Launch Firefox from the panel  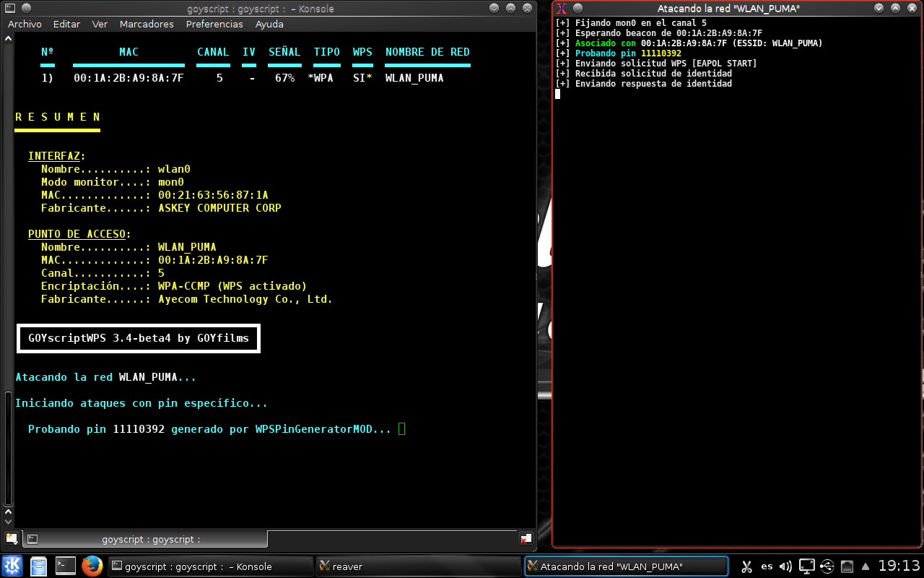92,566
